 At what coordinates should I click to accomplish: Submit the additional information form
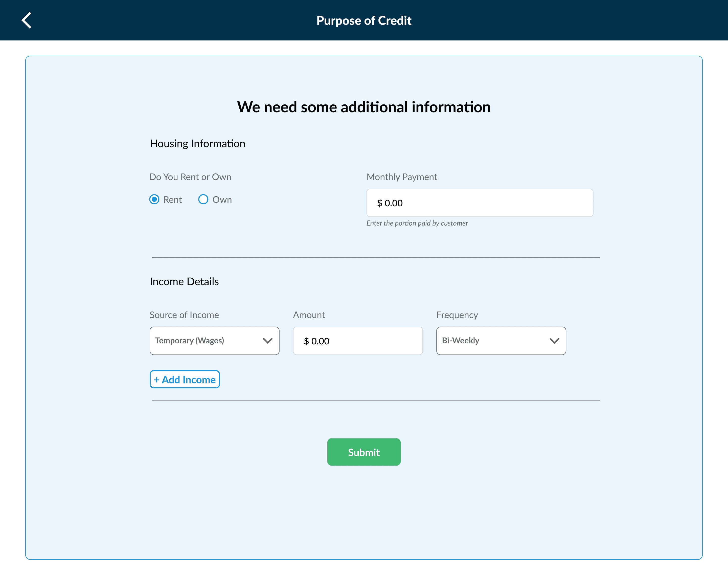pos(363,452)
